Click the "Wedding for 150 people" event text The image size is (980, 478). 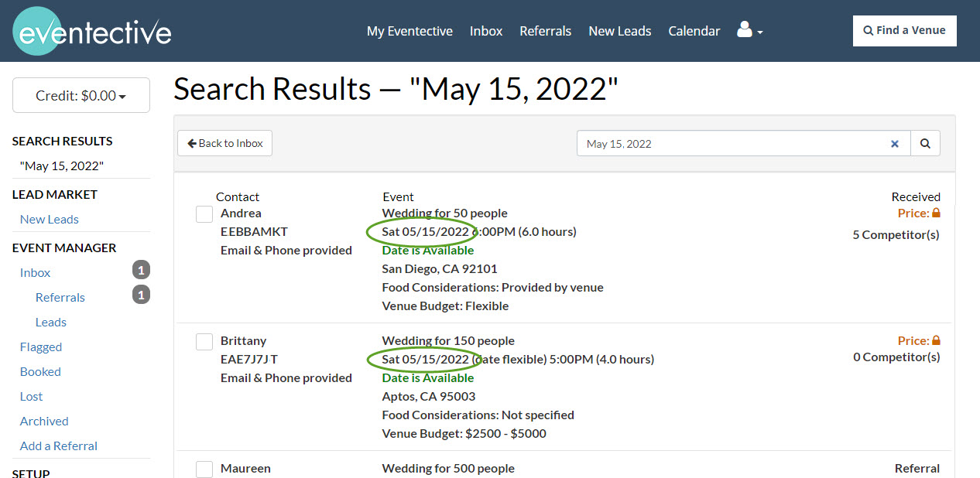pos(448,341)
